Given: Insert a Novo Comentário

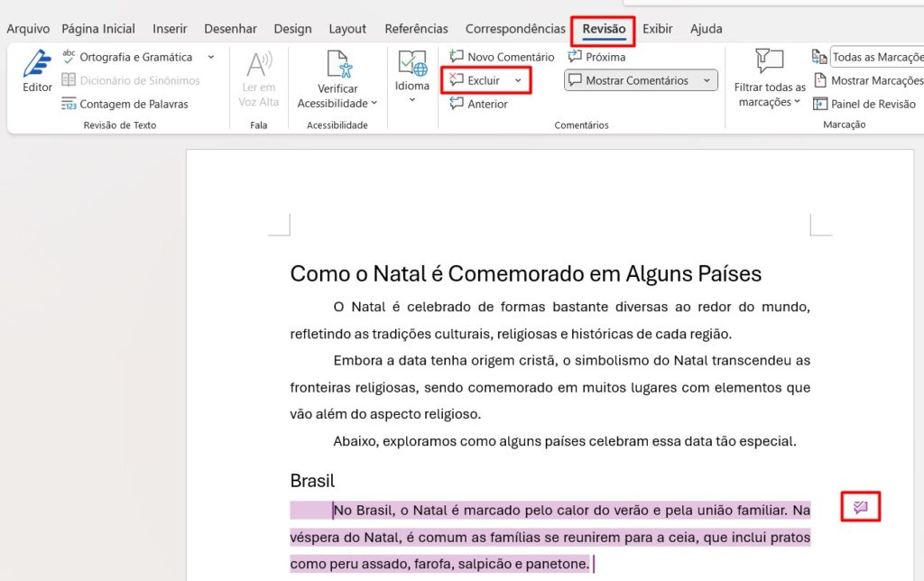Looking at the screenshot, I should [502, 56].
